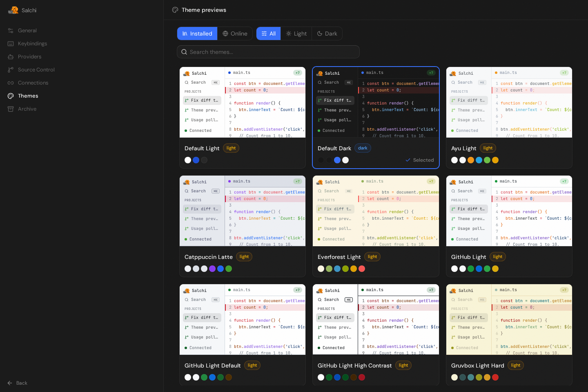
Task: Filter themes by All
Action: 269,33
